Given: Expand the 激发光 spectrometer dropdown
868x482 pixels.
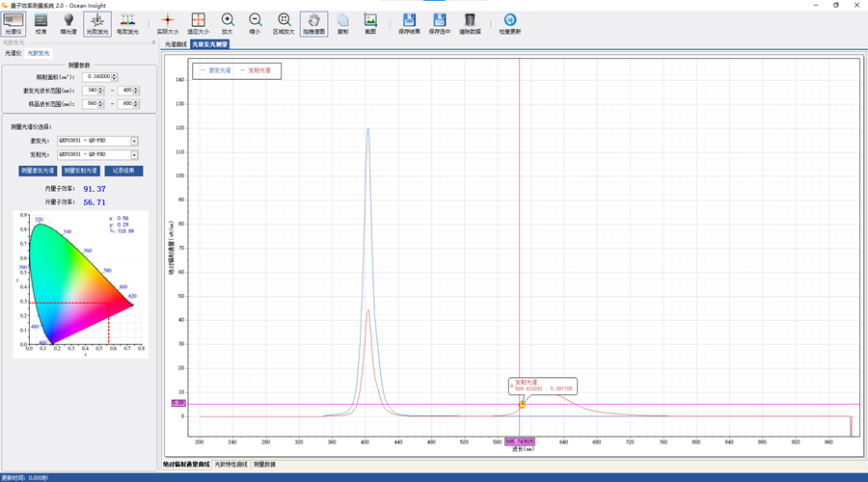Looking at the screenshot, I should [x=134, y=141].
